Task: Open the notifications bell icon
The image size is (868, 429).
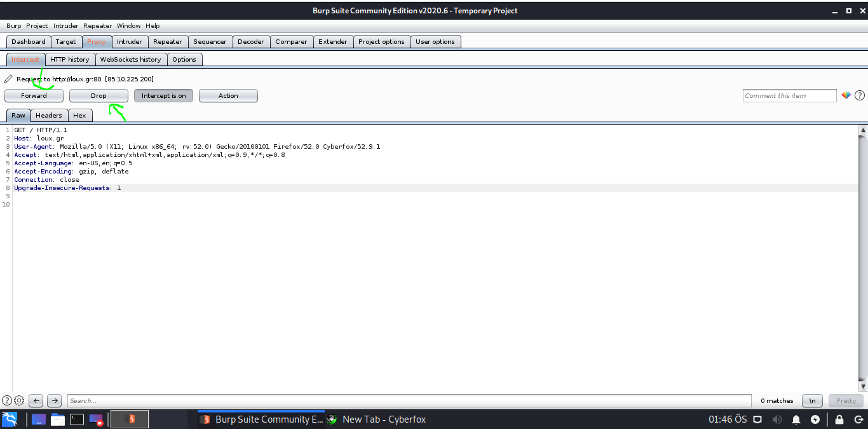Action: tap(796, 419)
